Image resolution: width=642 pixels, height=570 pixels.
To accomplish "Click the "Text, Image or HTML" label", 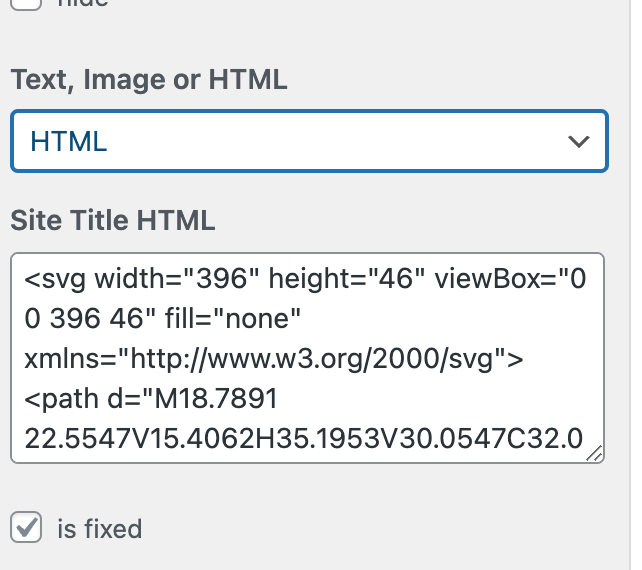I will (149, 81).
